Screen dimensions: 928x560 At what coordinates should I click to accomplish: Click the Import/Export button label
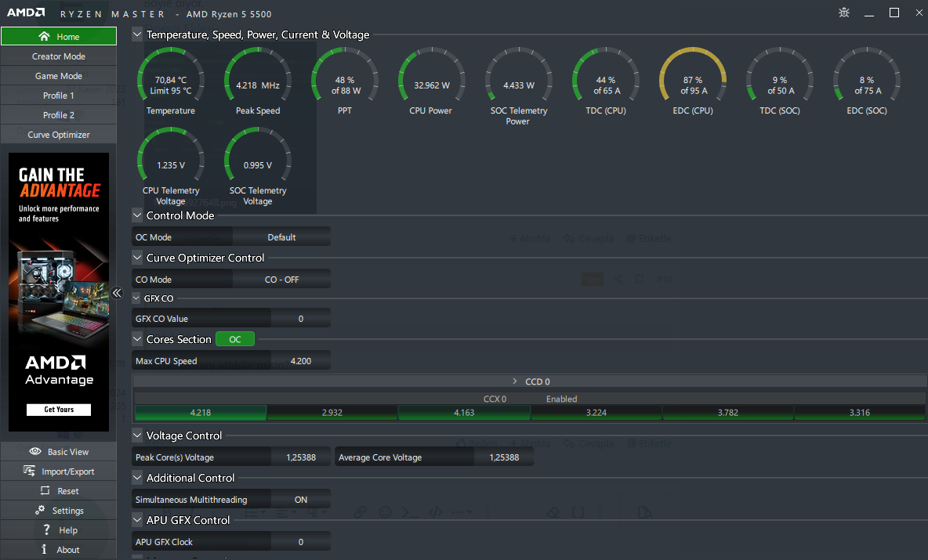[68, 471]
